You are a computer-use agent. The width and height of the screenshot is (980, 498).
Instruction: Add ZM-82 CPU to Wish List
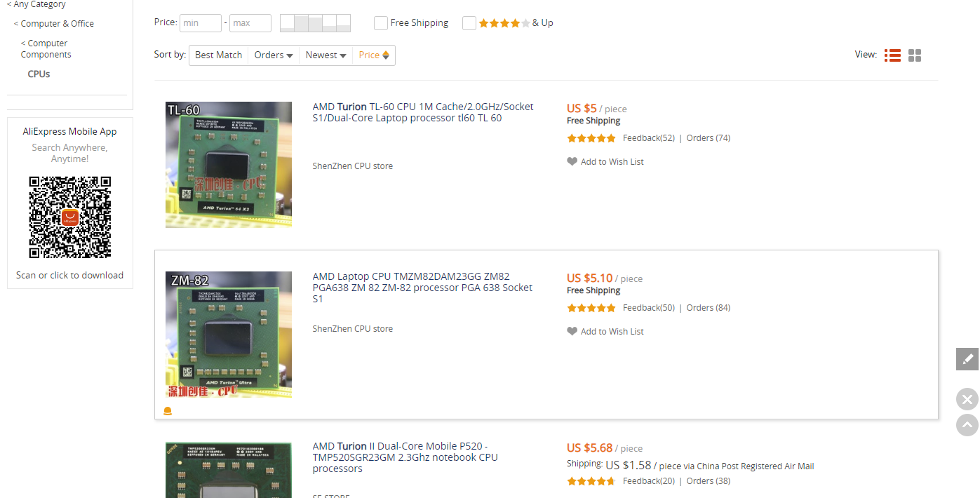(612, 332)
